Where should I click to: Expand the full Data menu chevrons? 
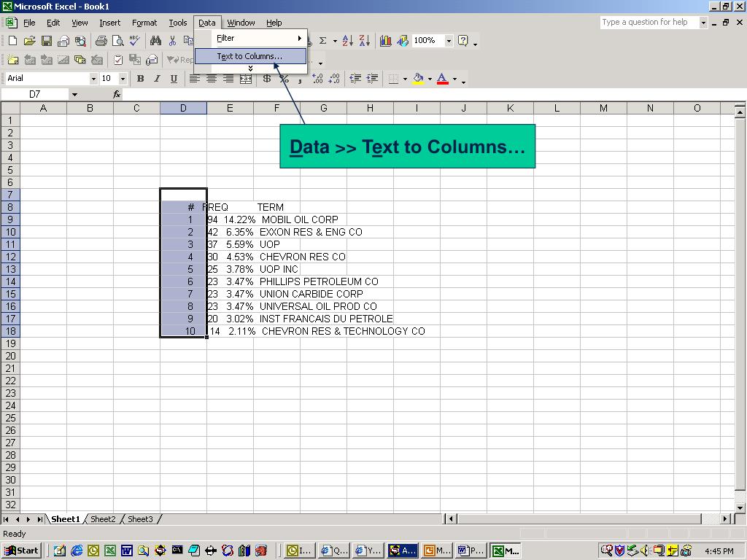(250, 69)
